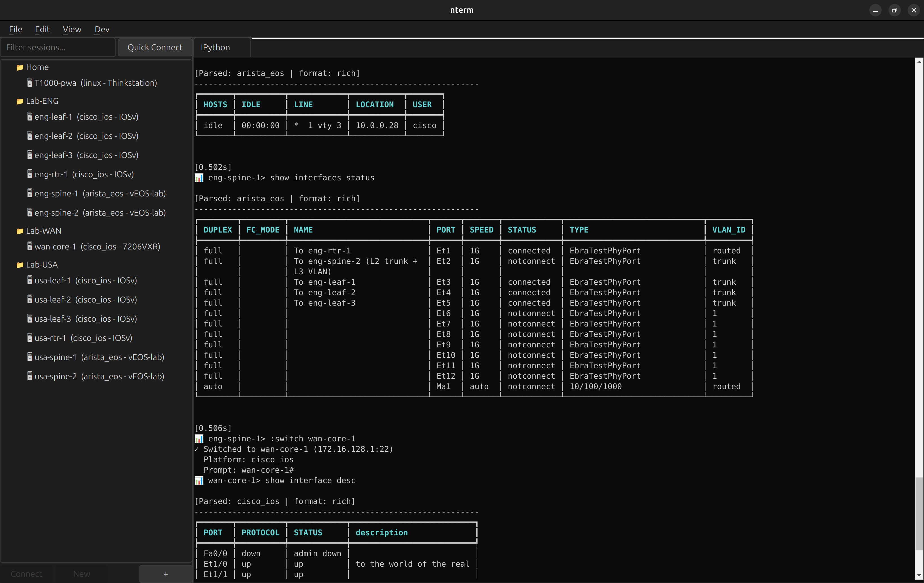
Task: Select eng-rtr-1 session entry
Action: pos(84,174)
